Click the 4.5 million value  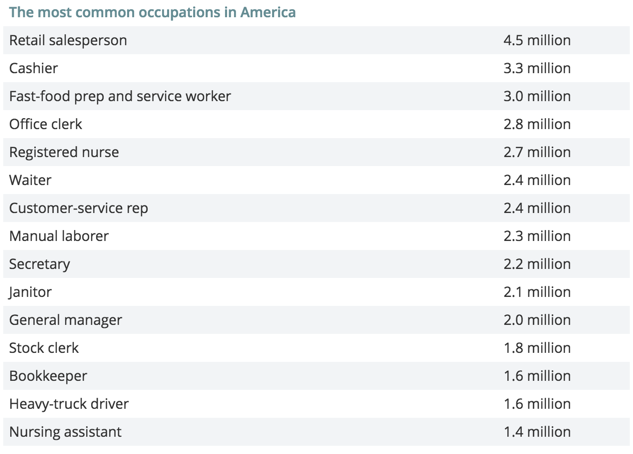tap(537, 40)
